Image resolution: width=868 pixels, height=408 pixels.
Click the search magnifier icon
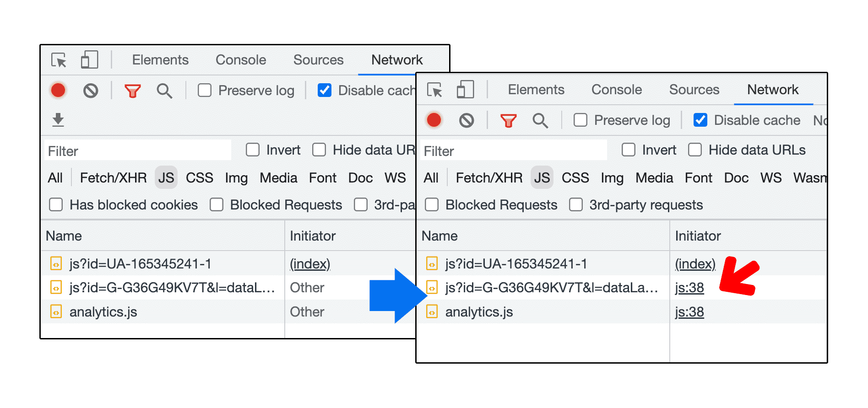coord(540,120)
